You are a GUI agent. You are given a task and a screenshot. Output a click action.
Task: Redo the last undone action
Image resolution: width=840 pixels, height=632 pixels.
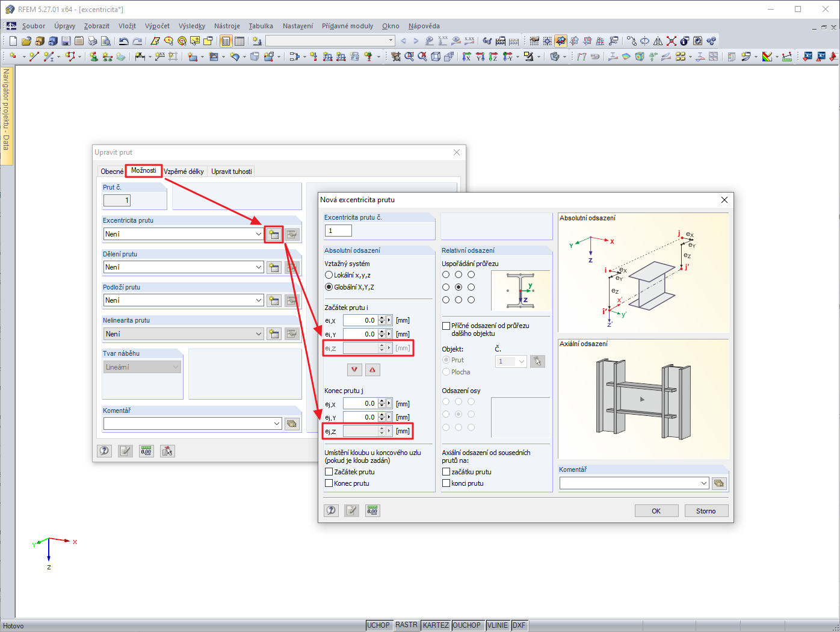point(137,41)
